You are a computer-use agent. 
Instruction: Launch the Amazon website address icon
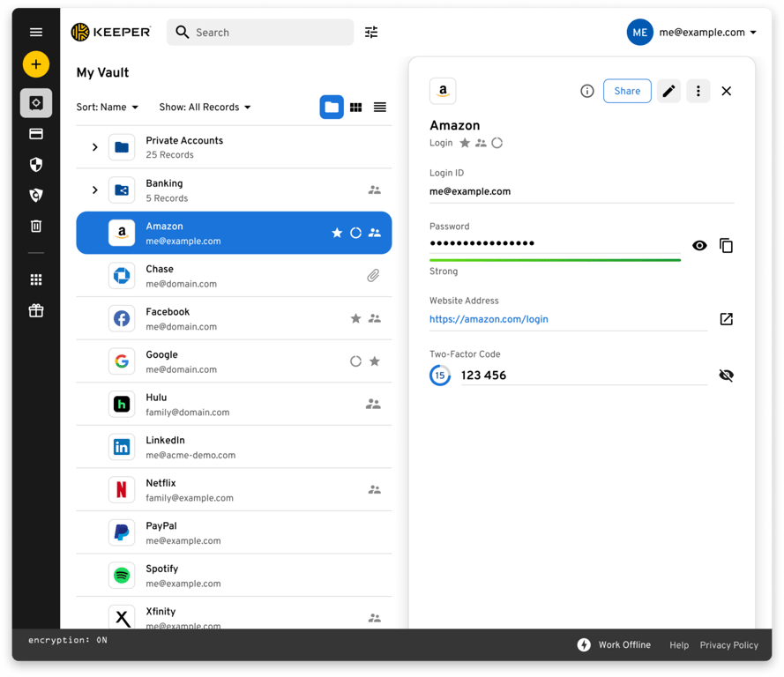click(x=726, y=319)
